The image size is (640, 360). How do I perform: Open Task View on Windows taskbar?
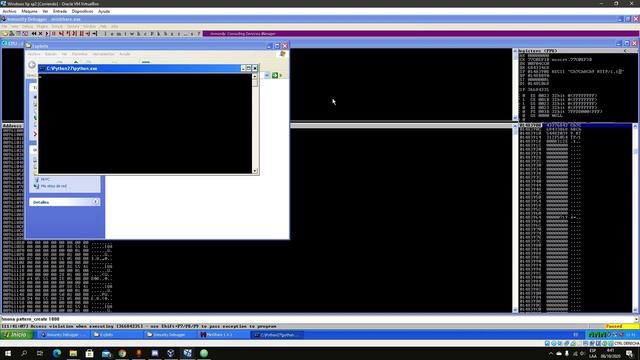[x=40, y=353]
